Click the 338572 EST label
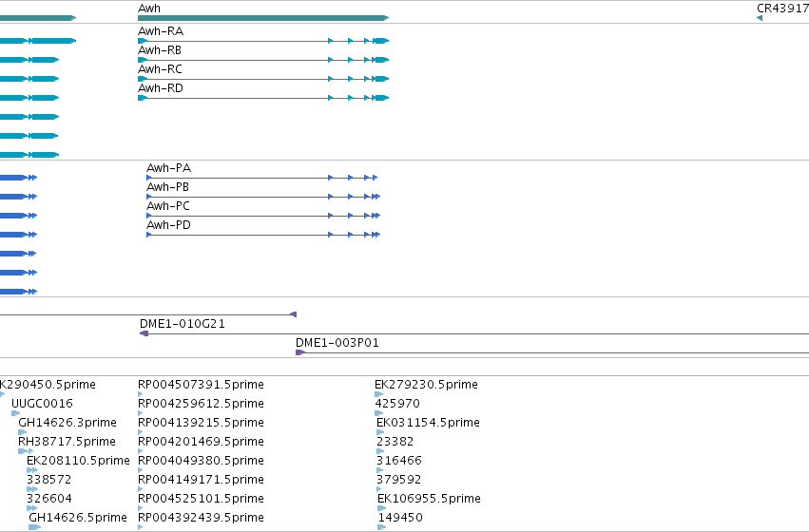Screen dimensions: 809x532 point(49,480)
